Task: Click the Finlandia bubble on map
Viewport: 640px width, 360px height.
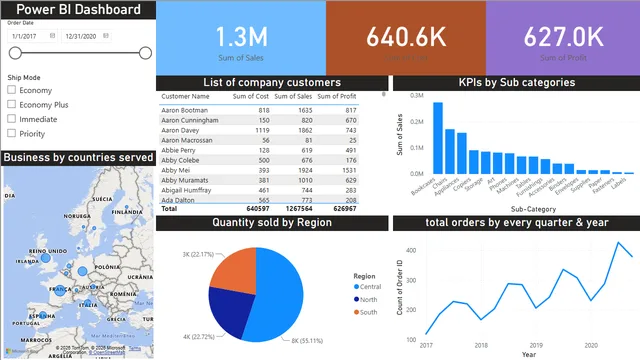Action: pyautogui.click(x=127, y=207)
